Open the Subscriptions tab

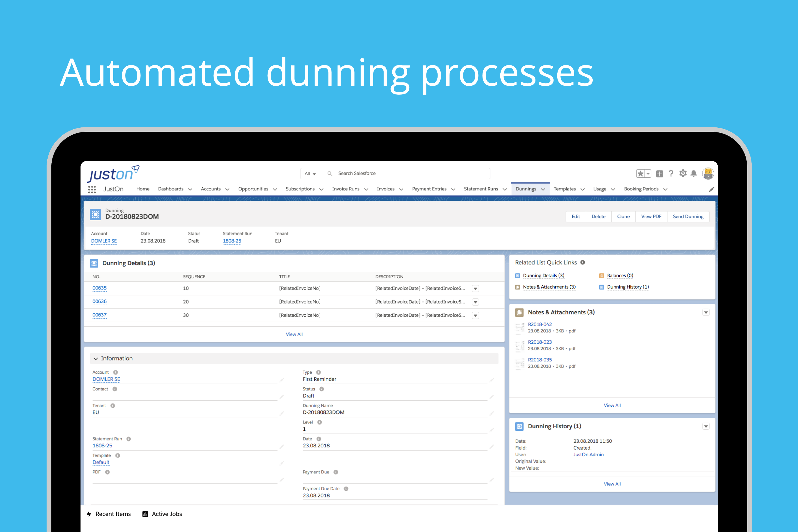[x=300, y=189]
